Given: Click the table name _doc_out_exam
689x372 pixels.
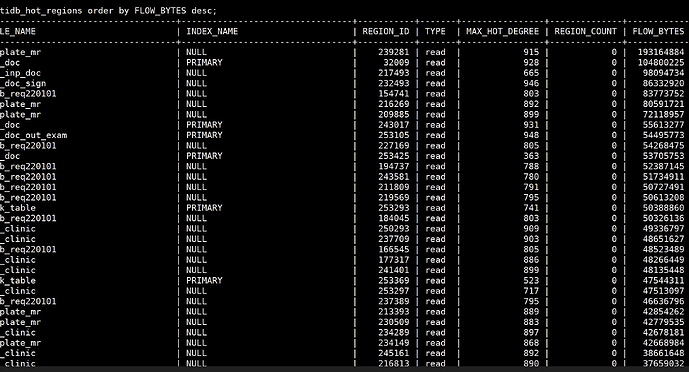Looking at the screenshot, I should (x=33, y=136).
